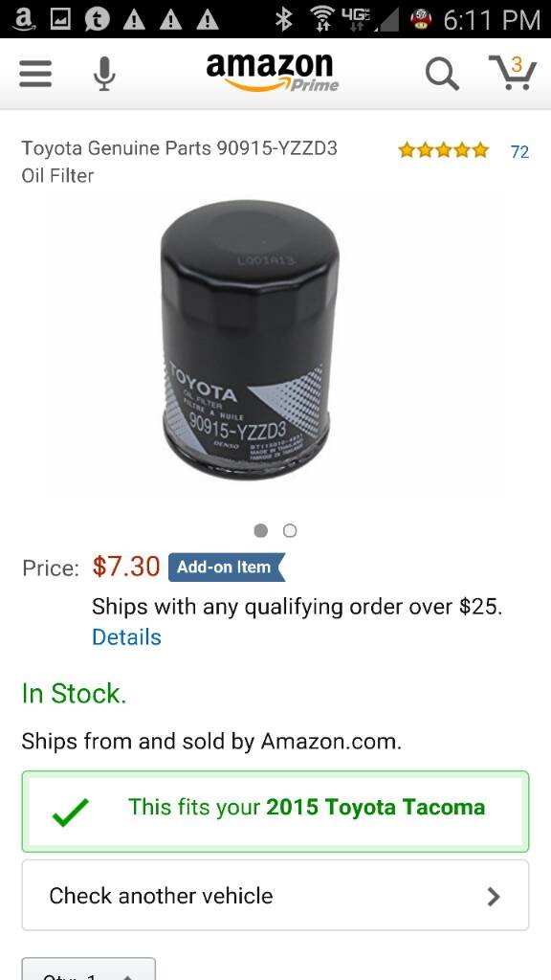This screenshot has width=551, height=980.
Task: Open the 72 customer reviews link
Action: pyautogui.click(x=519, y=152)
